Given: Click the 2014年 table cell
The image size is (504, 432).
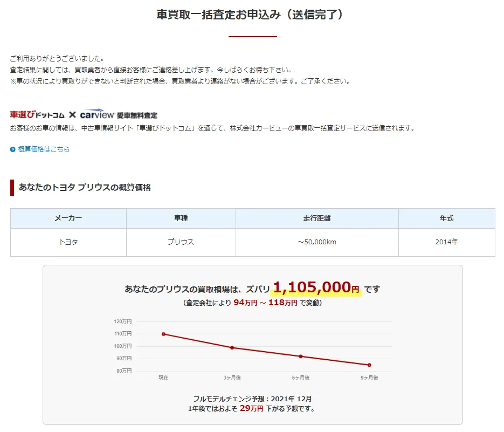Looking at the screenshot, I should (447, 242).
